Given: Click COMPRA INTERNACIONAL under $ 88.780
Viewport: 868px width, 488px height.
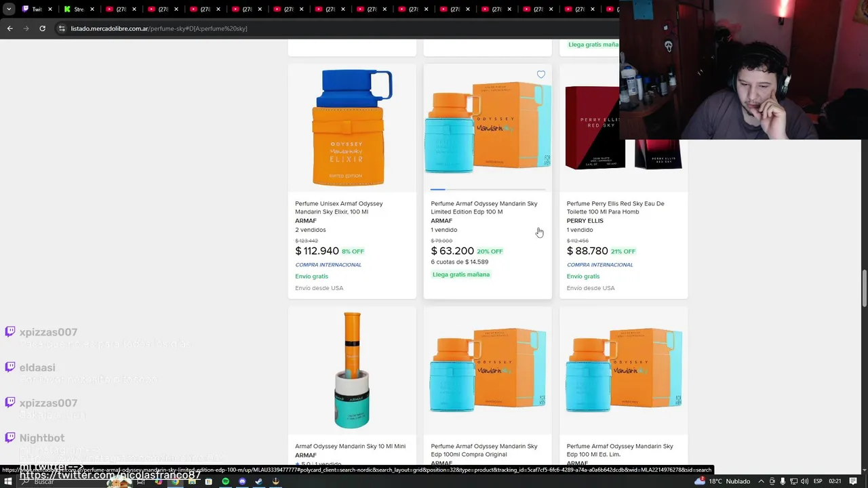Looking at the screenshot, I should (599, 265).
